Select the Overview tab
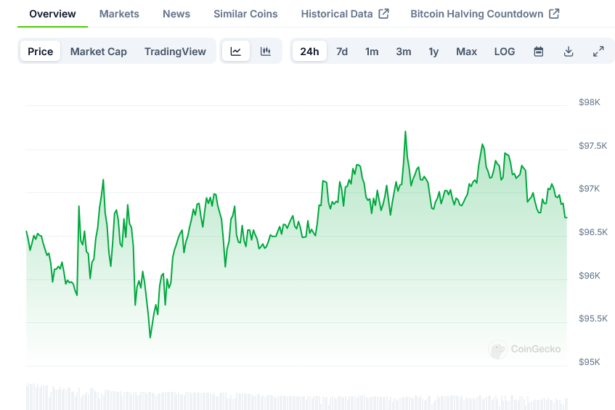 click(x=52, y=14)
